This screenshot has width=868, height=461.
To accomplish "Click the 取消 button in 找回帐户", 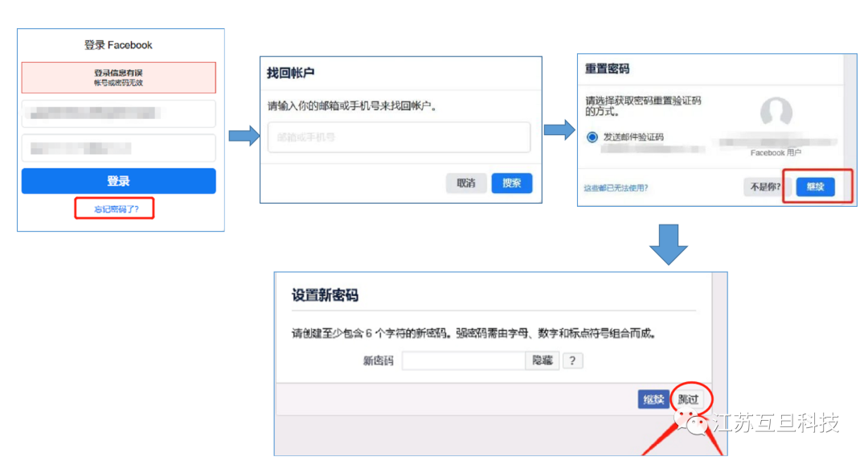I will (466, 183).
